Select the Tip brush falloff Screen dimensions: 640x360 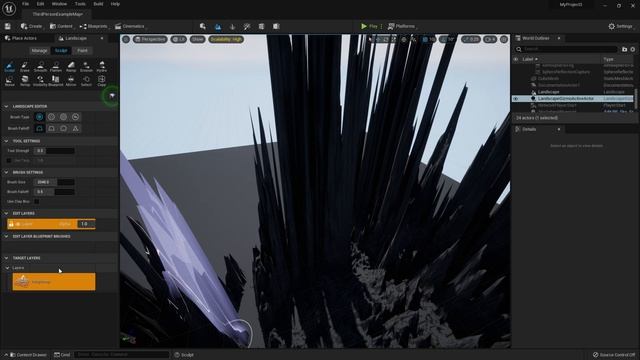76,128
